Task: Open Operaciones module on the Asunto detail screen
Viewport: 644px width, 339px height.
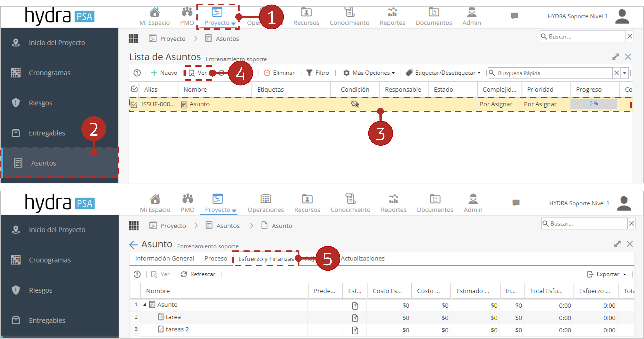Action: 266,203
